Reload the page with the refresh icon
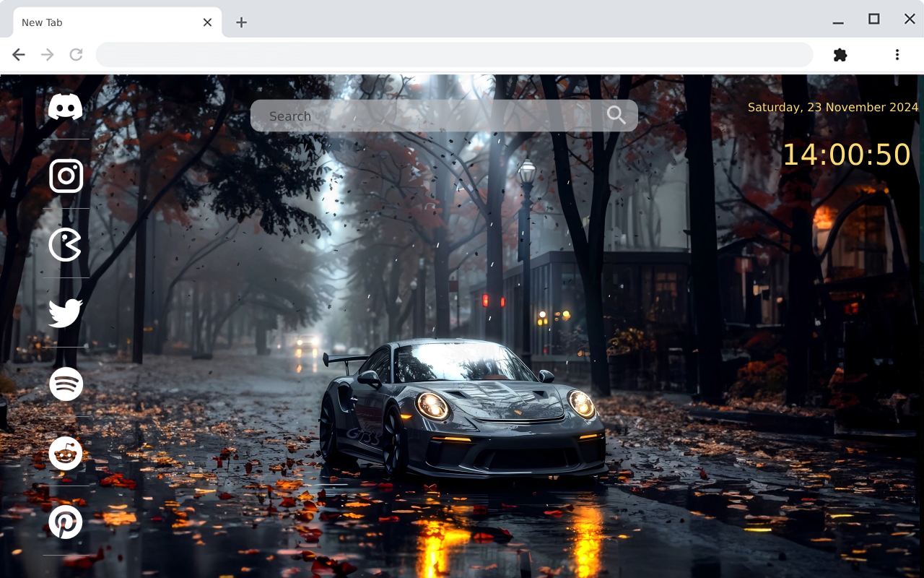The image size is (924, 578). click(76, 54)
